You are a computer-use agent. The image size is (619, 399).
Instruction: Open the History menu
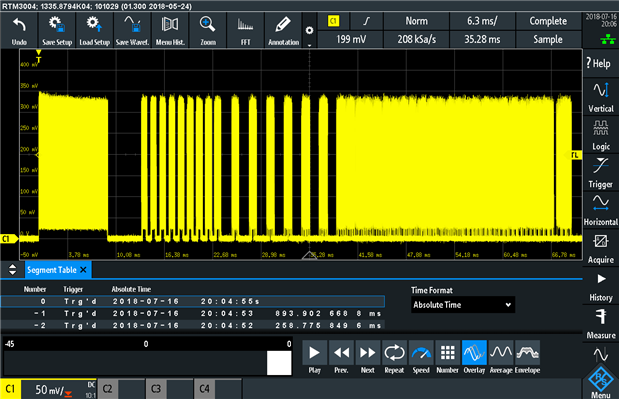click(600, 286)
